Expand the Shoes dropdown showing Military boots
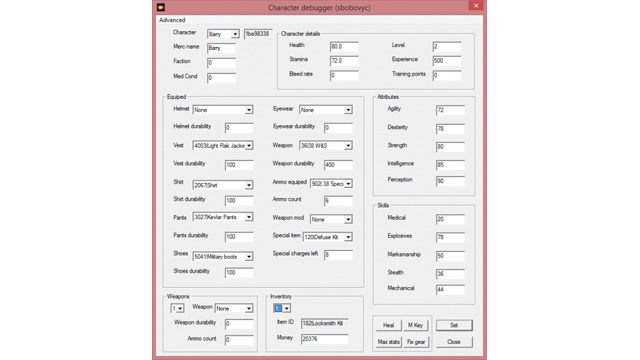 pos(223,256)
